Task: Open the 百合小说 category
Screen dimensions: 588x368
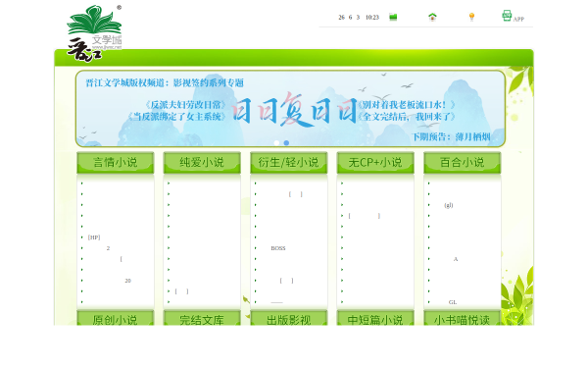Action: (x=462, y=163)
